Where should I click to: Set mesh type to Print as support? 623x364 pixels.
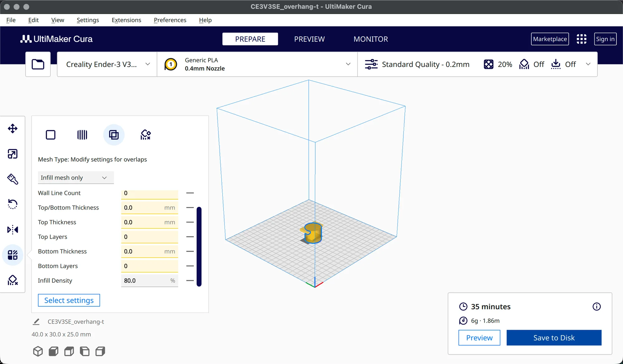(x=82, y=135)
